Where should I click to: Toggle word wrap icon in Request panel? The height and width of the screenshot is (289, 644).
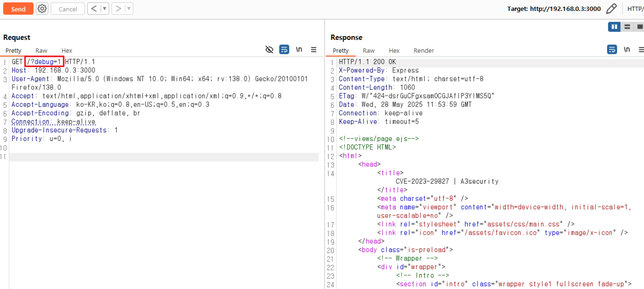(x=284, y=49)
